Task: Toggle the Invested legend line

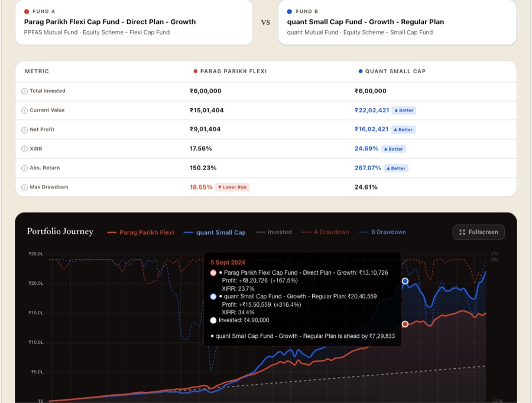Action: click(274, 232)
